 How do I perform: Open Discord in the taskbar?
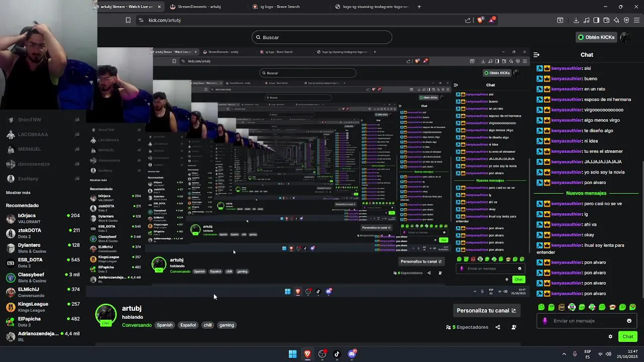352,354
